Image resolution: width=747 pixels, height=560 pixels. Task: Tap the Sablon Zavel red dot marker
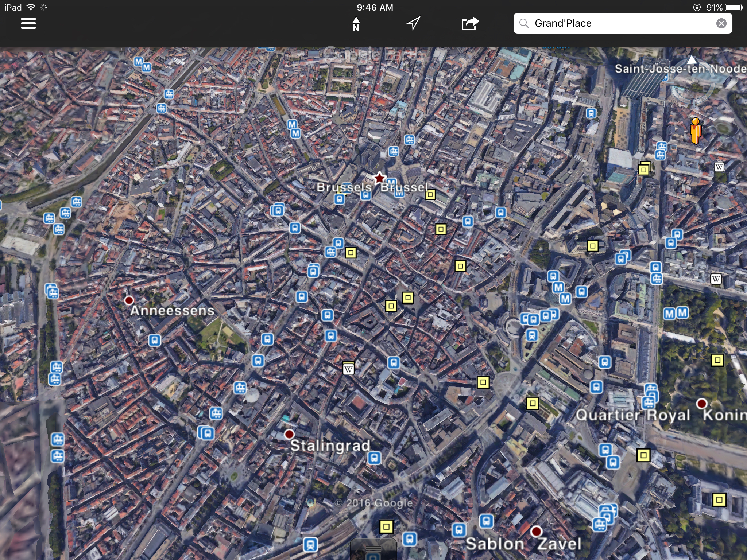(x=536, y=531)
